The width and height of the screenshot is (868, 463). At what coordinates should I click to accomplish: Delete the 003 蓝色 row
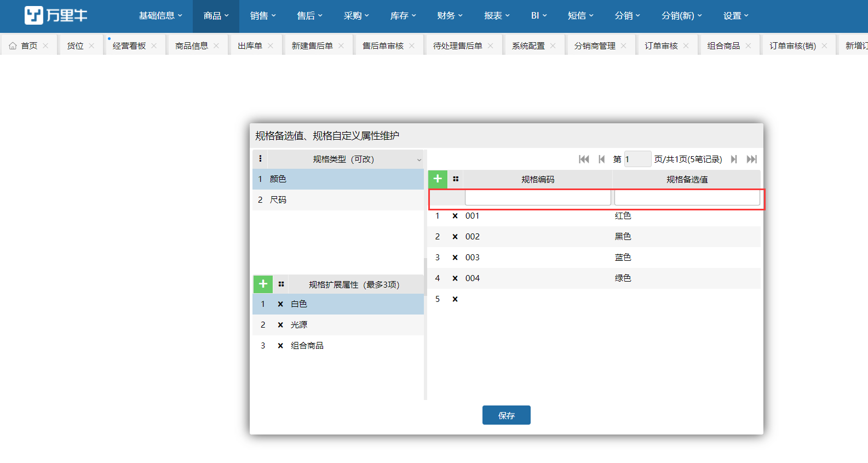coord(455,258)
